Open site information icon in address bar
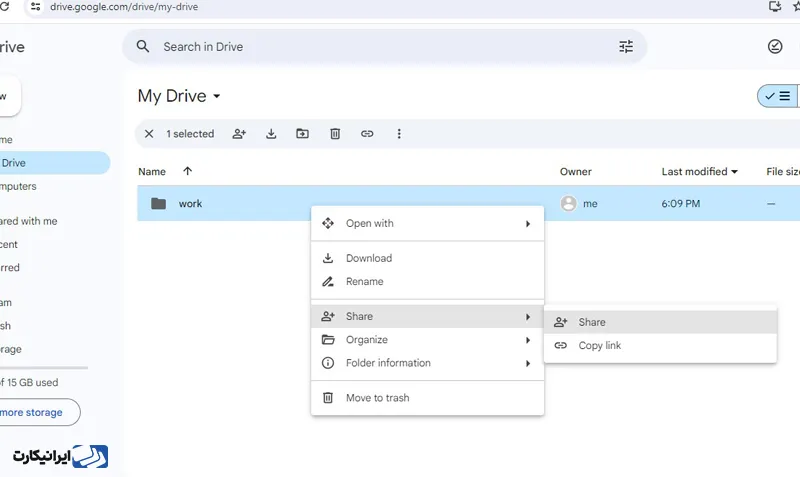 pos(36,7)
